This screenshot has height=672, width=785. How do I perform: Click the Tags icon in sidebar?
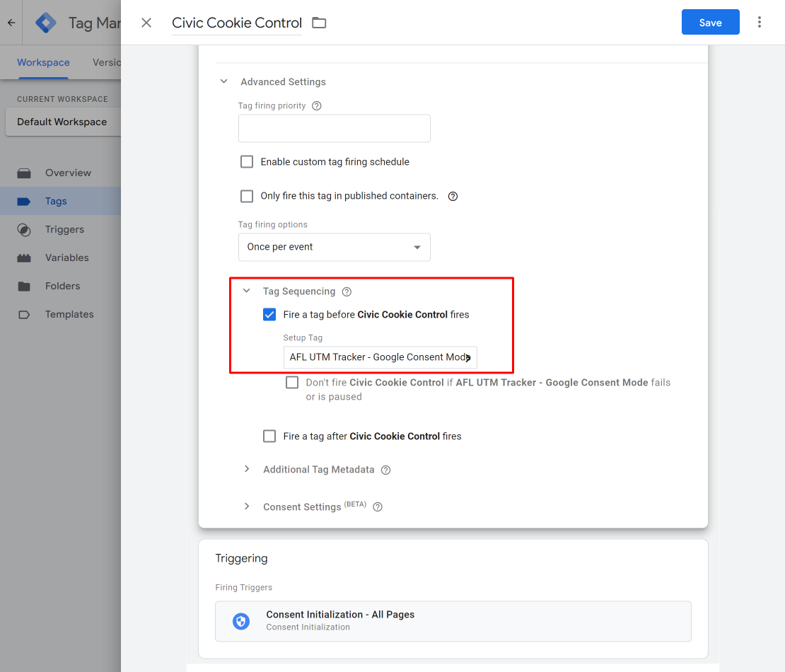(24, 202)
